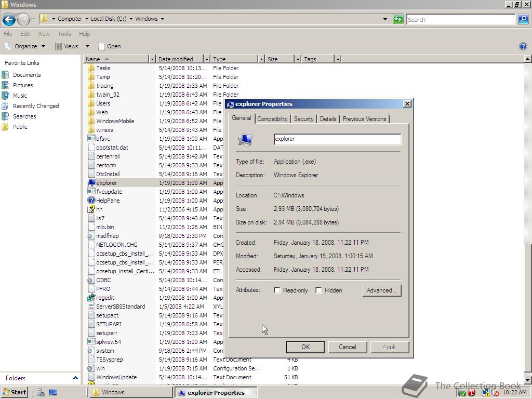
Task: Open the Tags column filter dropdown
Action: pos(338,59)
